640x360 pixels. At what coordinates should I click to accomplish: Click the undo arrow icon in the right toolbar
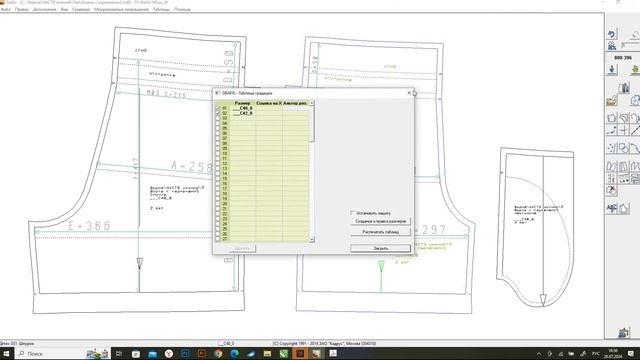point(611,34)
